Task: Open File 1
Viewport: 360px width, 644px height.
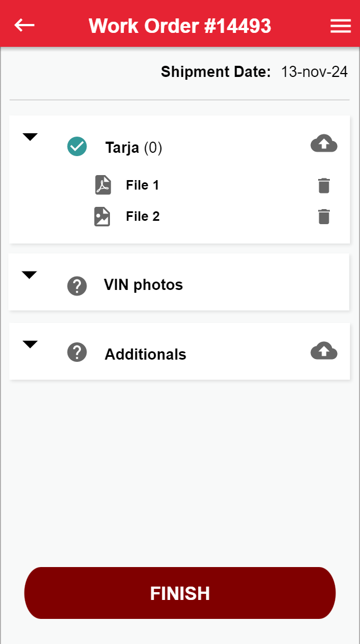Action: pos(142,185)
